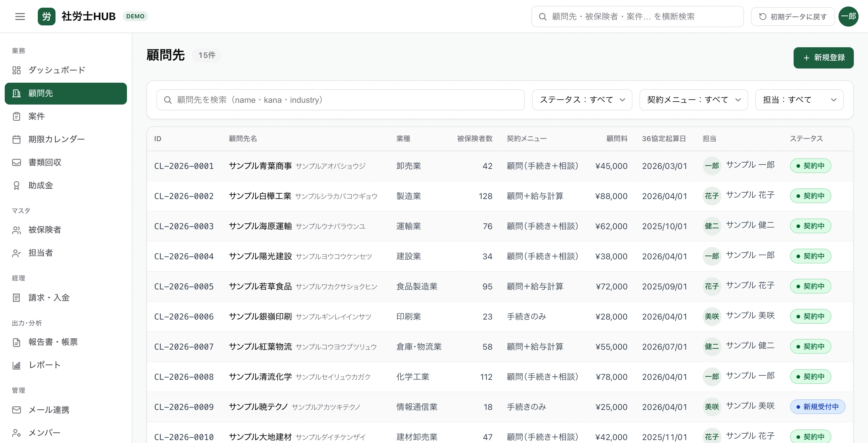Click 健二 avatar badge in CL-2026-0003 row
The width and height of the screenshot is (868, 443).
pyautogui.click(x=712, y=226)
